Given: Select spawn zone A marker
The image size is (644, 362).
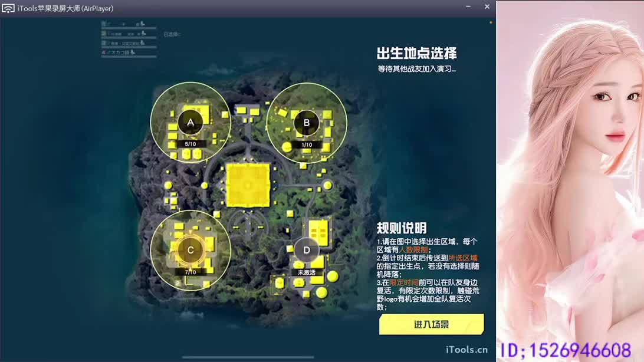Looking at the screenshot, I should pyautogui.click(x=190, y=122).
